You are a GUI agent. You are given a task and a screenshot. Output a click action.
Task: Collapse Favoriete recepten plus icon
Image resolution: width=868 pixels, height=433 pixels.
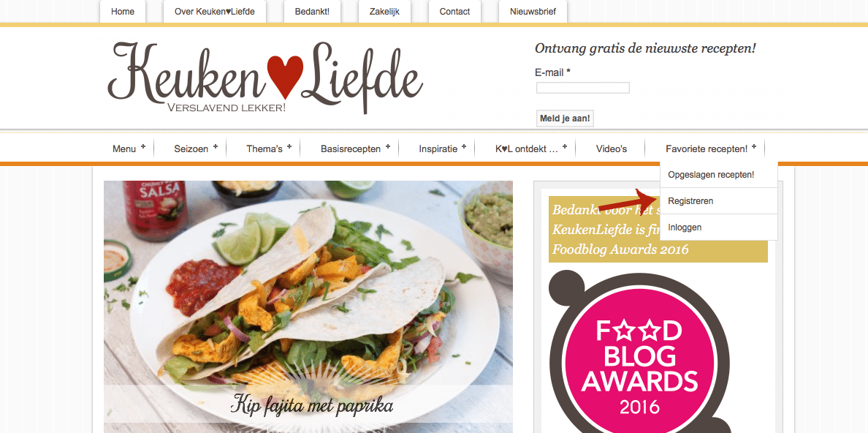click(x=754, y=147)
